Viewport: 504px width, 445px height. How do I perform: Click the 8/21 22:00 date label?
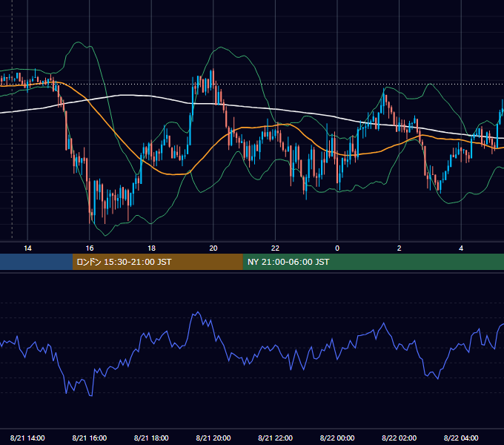(x=276, y=438)
